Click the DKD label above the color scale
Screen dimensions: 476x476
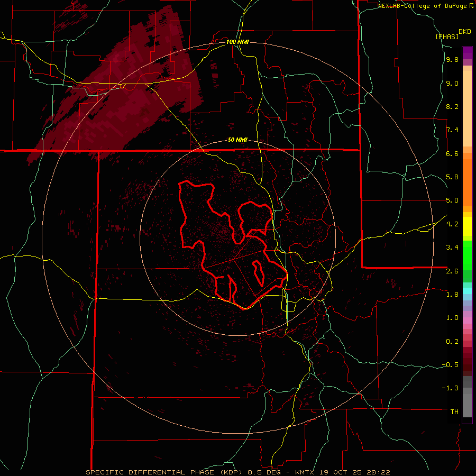pos(465,32)
